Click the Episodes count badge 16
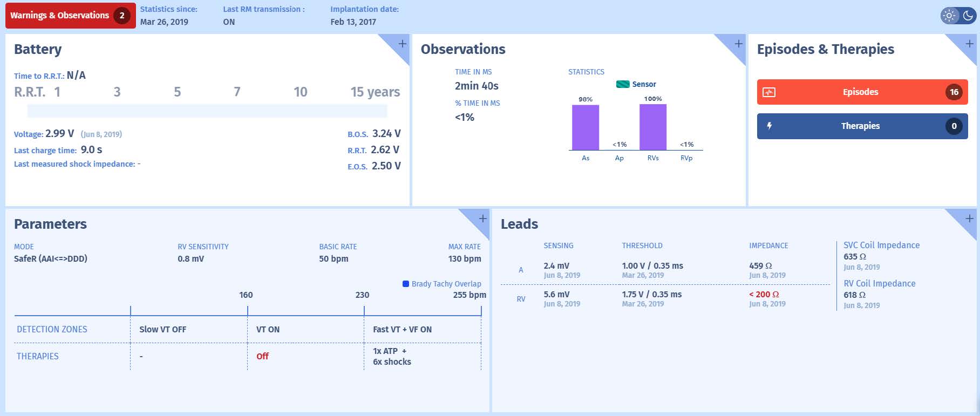 [x=954, y=92]
